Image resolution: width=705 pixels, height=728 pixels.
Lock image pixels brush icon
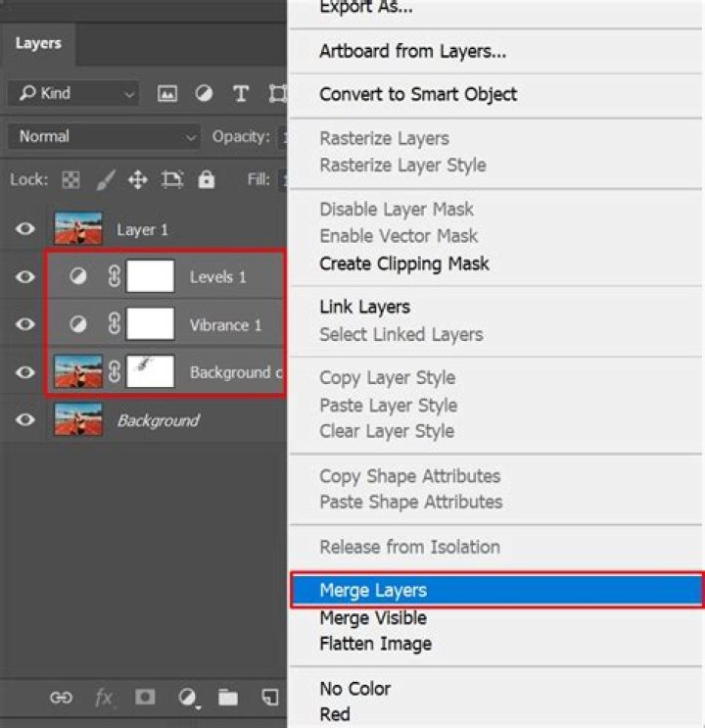[106, 179]
